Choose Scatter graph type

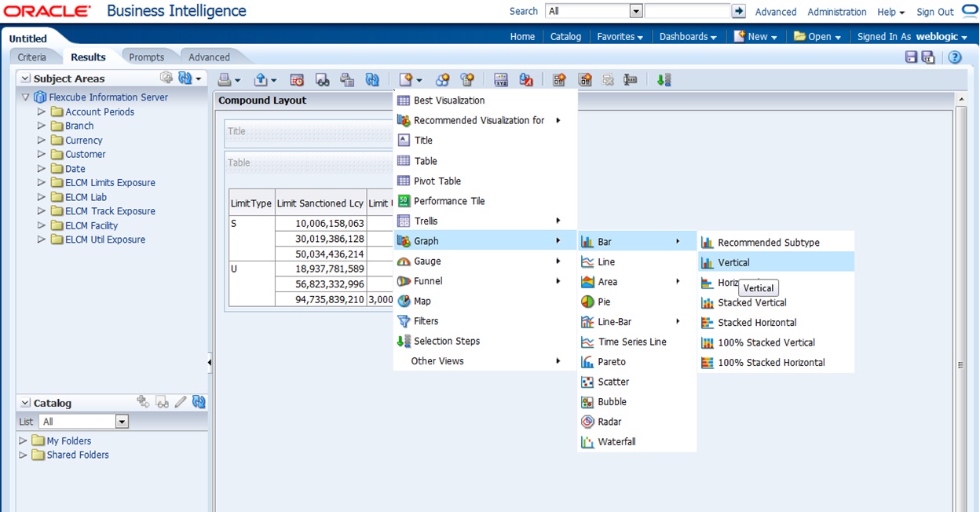point(637,382)
